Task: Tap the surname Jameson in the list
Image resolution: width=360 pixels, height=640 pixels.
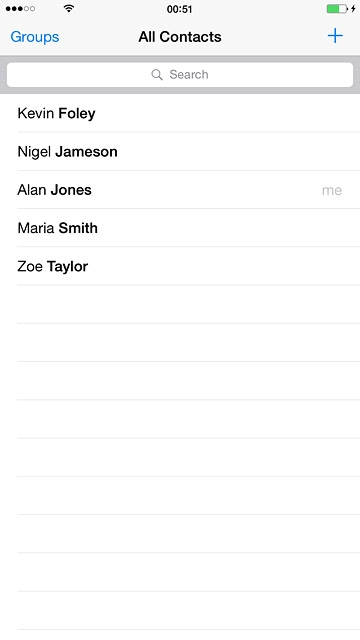Action: [x=87, y=152]
